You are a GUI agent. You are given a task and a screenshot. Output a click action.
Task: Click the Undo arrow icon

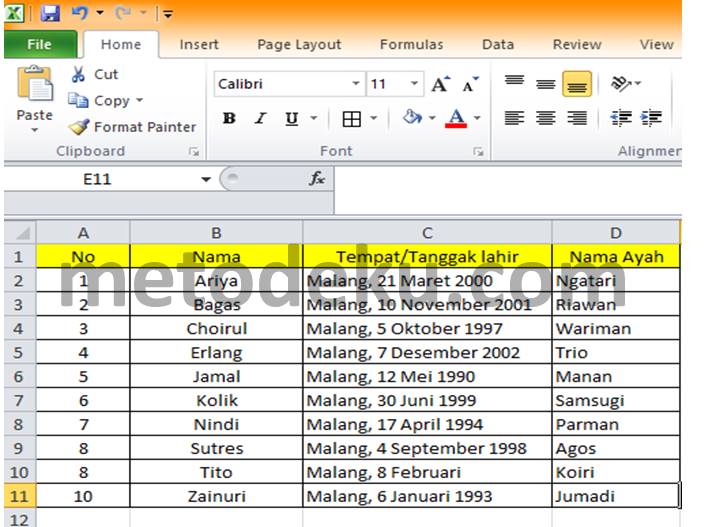click(80, 13)
